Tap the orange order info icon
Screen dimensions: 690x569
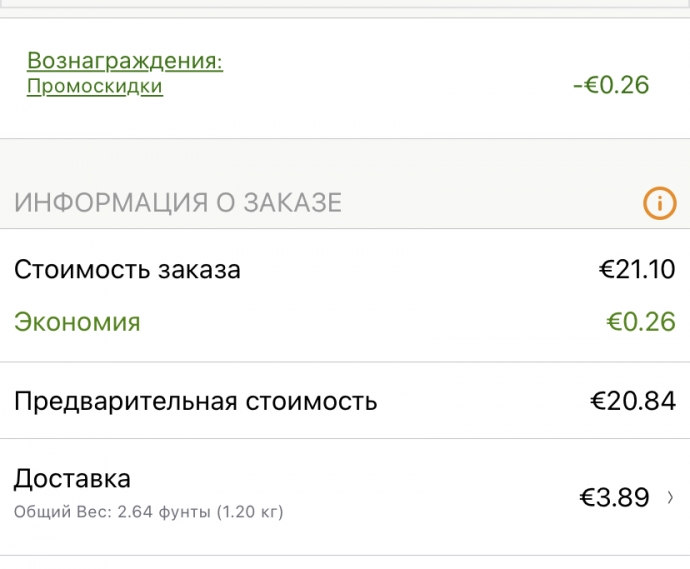click(x=659, y=203)
